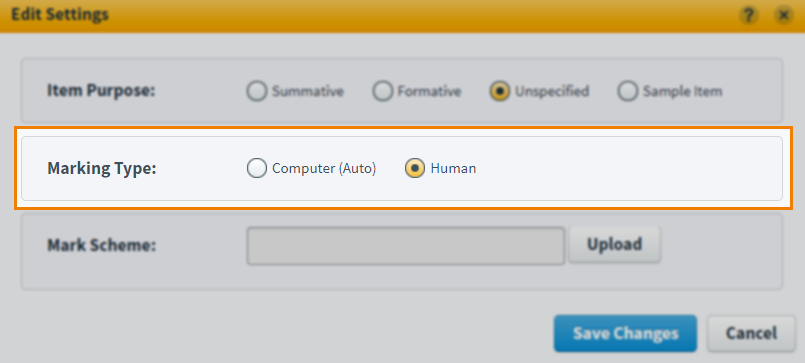Open help via the question mark icon
This screenshot has height=363, width=805.
pos(749,16)
